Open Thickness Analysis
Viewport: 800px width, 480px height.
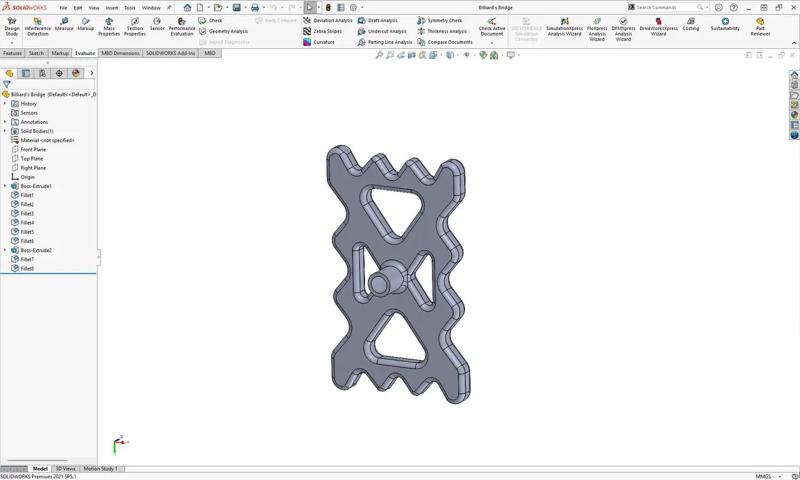coord(442,31)
